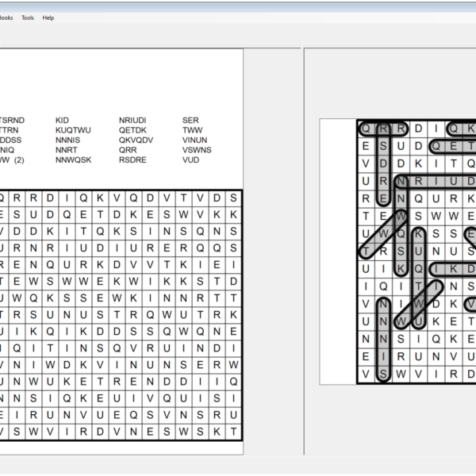The width and height of the screenshot is (476, 476).
Task: Select RSDRE in the word list
Action: click(132, 159)
